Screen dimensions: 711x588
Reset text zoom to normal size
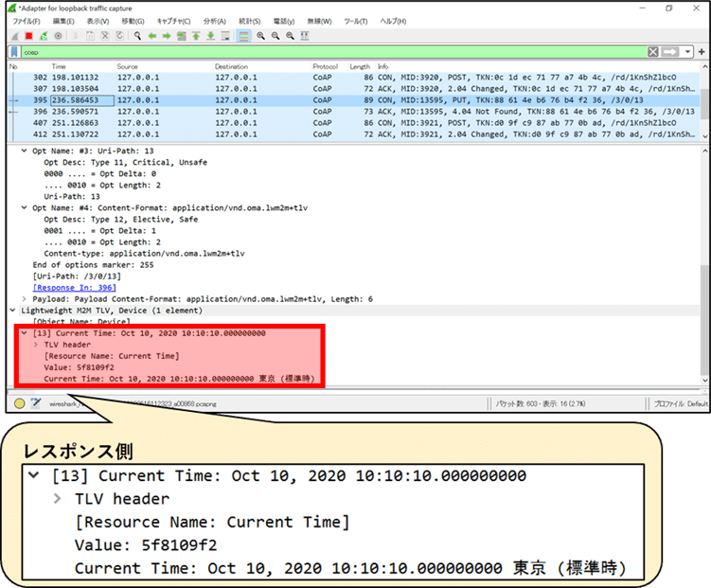click(290, 36)
